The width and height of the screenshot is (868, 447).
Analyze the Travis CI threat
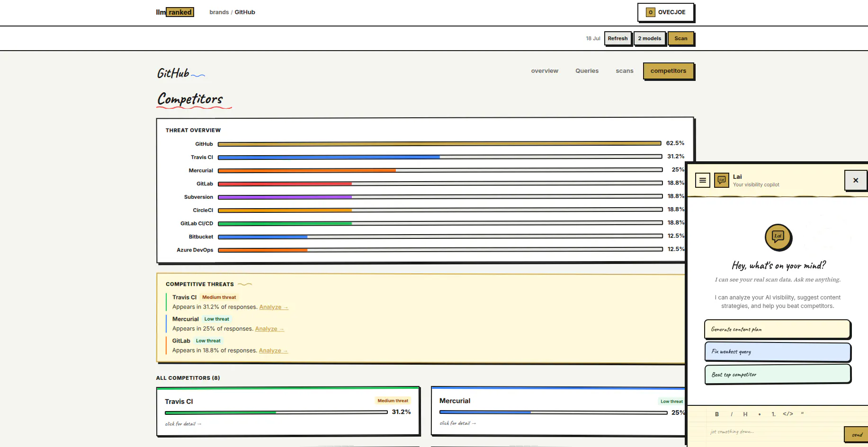pos(274,307)
